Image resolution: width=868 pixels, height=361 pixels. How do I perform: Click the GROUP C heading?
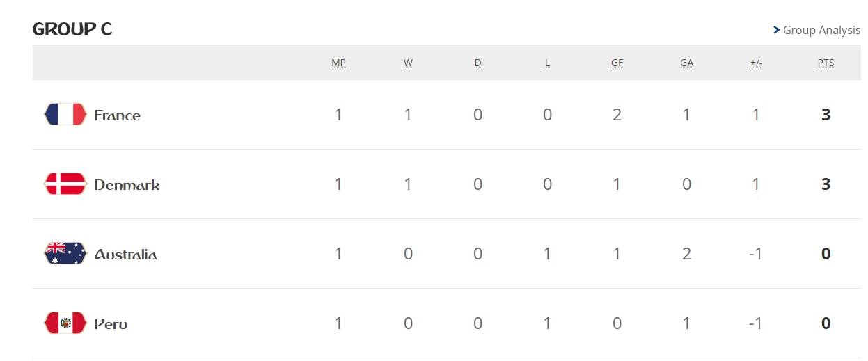72,29
